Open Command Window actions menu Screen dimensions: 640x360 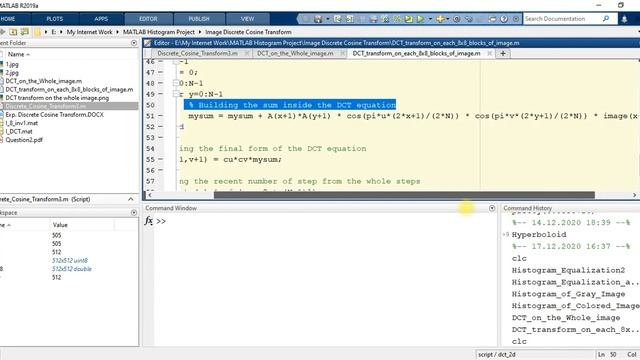point(492,208)
